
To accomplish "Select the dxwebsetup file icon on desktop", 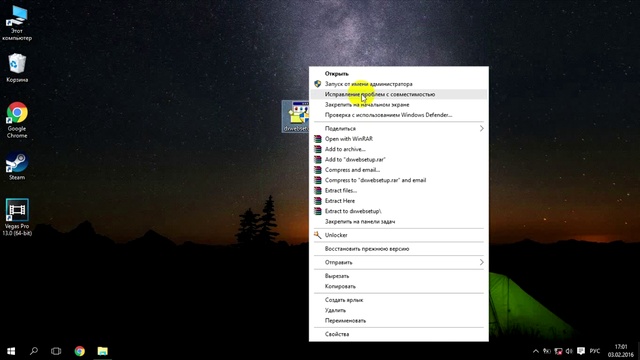I will [296, 117].
